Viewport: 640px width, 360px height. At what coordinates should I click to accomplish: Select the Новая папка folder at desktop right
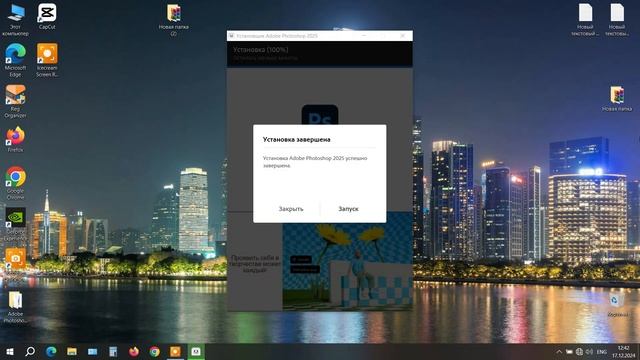tap(617, 99)
